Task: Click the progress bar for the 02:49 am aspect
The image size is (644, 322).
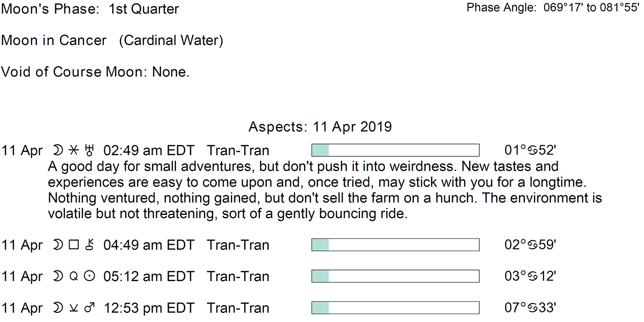Action: [395, 150]
